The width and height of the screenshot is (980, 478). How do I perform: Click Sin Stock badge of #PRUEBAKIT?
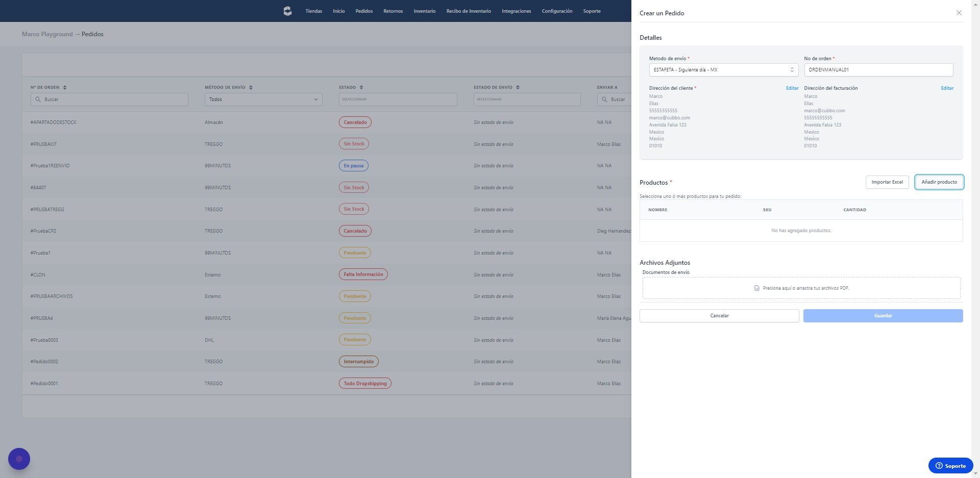tap(354, 144)
